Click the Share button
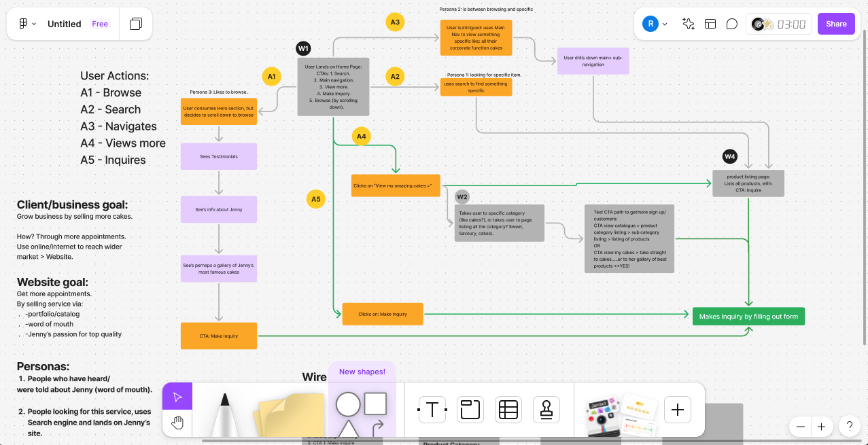The image size is (868, 445). (x=836, y=24)
